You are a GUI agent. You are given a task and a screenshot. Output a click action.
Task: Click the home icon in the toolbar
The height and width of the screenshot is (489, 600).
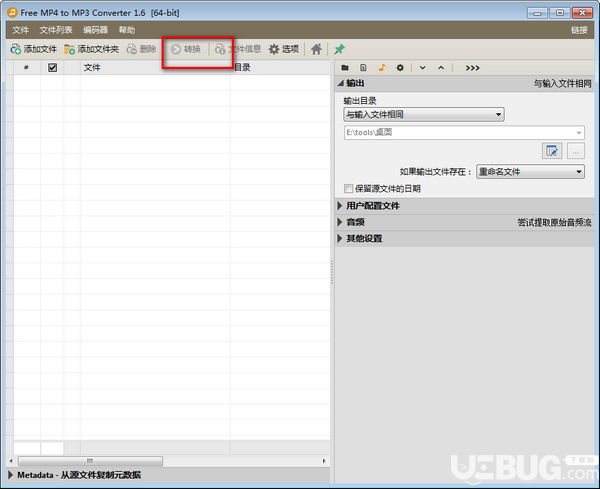(316, 49)
